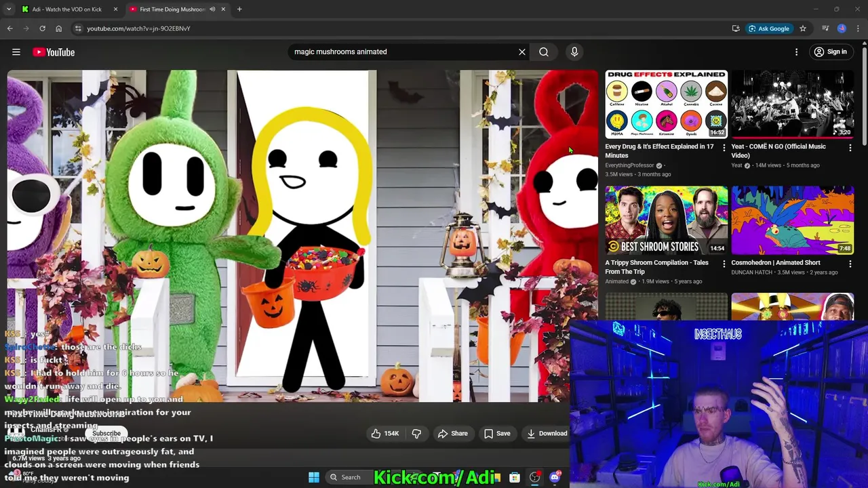
Task: Dislike the video with thumbs down
Action: tap(416, 433)
